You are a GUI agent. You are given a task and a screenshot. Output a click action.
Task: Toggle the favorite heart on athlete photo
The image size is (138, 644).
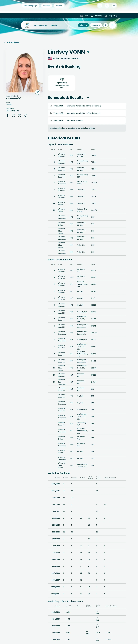pos(38,92)
